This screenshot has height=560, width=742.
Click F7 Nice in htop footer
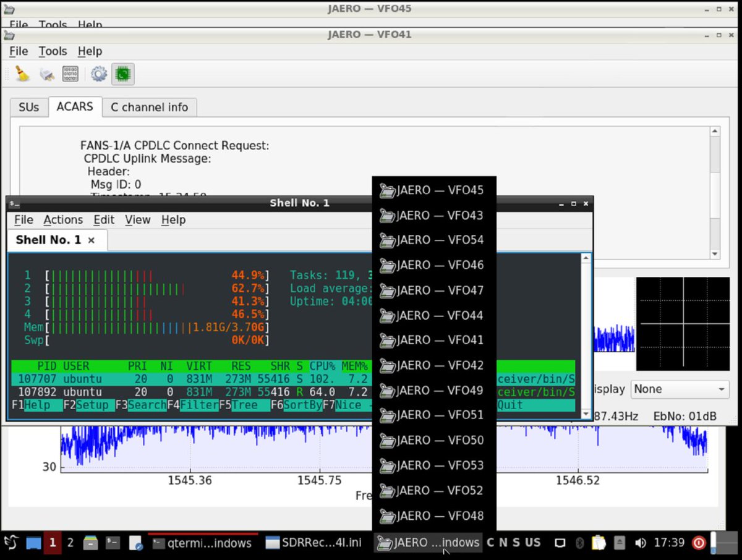click(348, 405)
